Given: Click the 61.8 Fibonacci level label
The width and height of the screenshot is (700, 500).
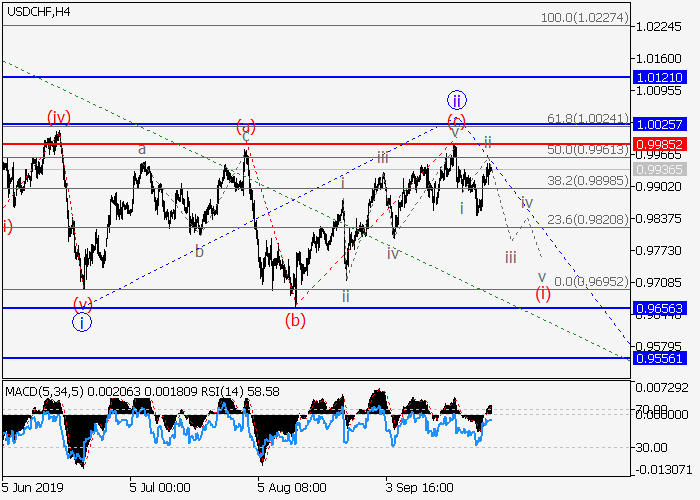Looking at the screenshot, I should [x=587, y=118].
